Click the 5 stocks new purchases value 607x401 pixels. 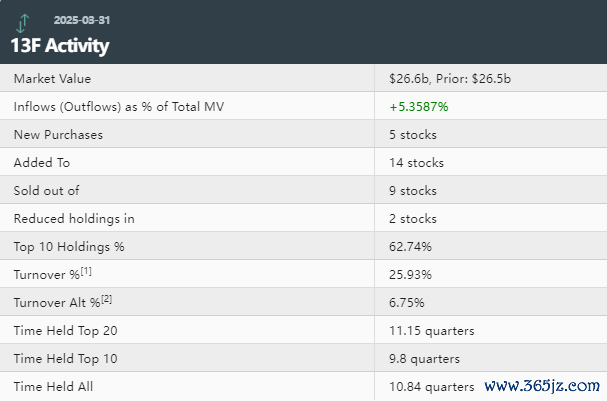point(412,135)
